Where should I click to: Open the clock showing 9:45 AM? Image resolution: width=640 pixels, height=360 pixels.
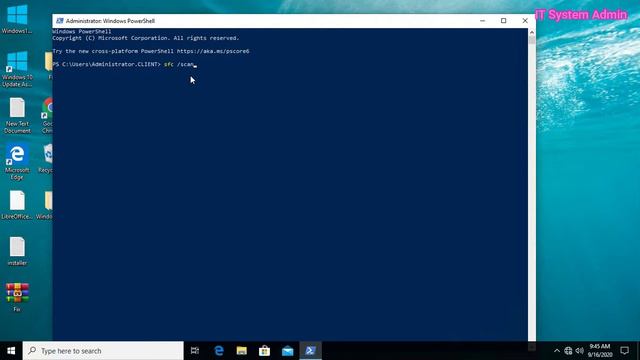600,351
